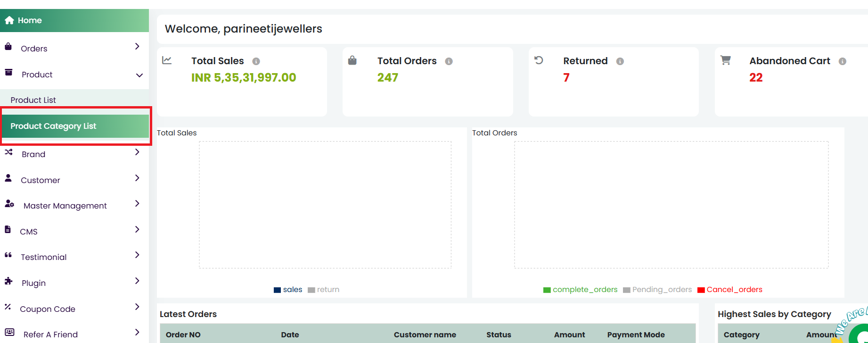Expand the Orders menu chevron
This screenshot has height=343, width=868.
[137, 46]
